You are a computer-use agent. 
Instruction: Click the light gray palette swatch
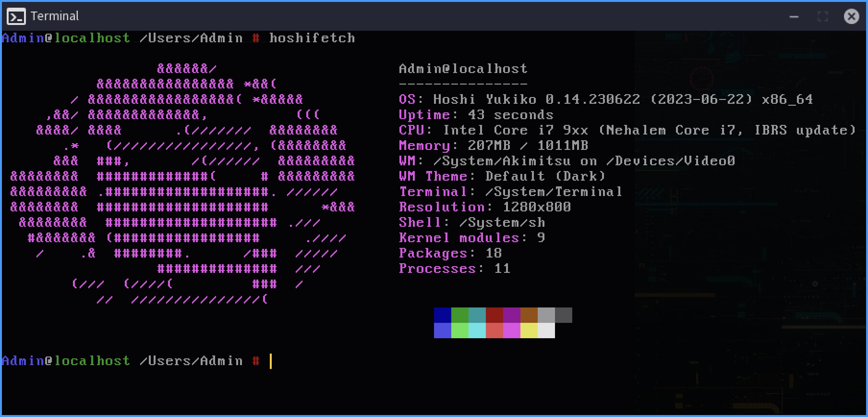pos(546,315)
